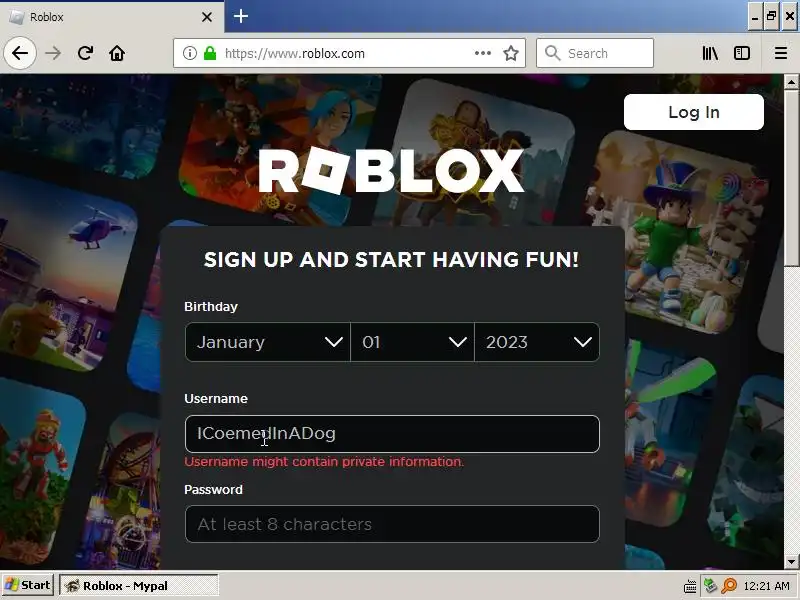Open the browser home page
The height and width of the screenshot is (600, 800).
click(117, 53)
